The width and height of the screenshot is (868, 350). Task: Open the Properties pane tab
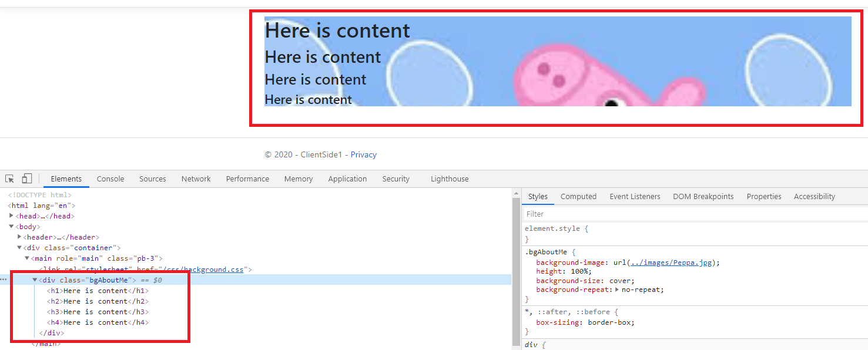[764, 197]
